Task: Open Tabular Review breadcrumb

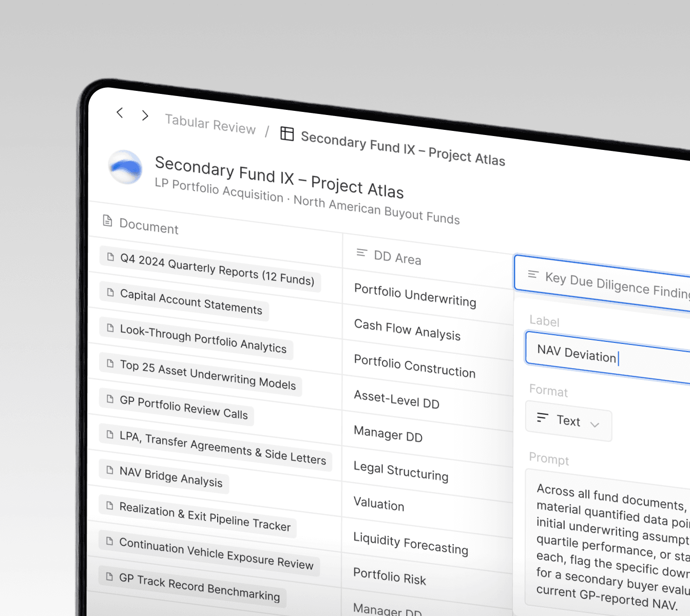Action: [x=210, y=124]
